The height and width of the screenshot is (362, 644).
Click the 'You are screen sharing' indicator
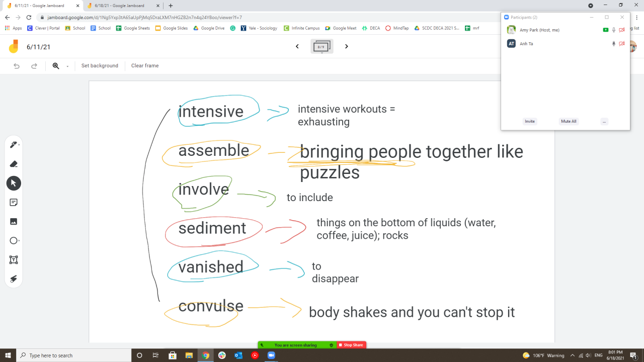pyautogui.click(x=297, y=345)
